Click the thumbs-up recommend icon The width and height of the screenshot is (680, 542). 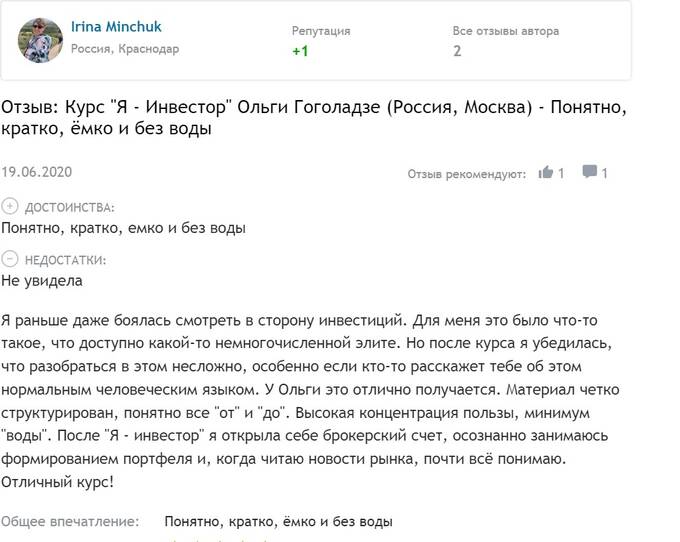point(546,172)
